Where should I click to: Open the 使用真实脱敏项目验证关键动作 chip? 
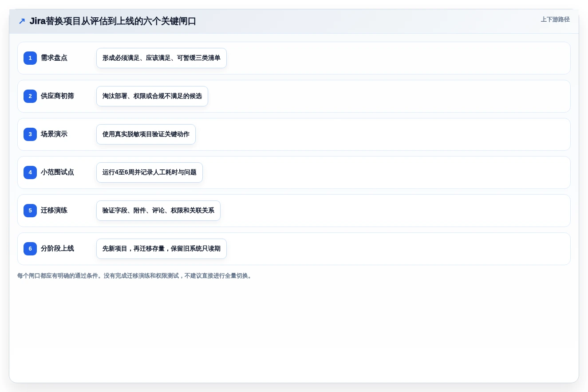click(x=146, y=134)
